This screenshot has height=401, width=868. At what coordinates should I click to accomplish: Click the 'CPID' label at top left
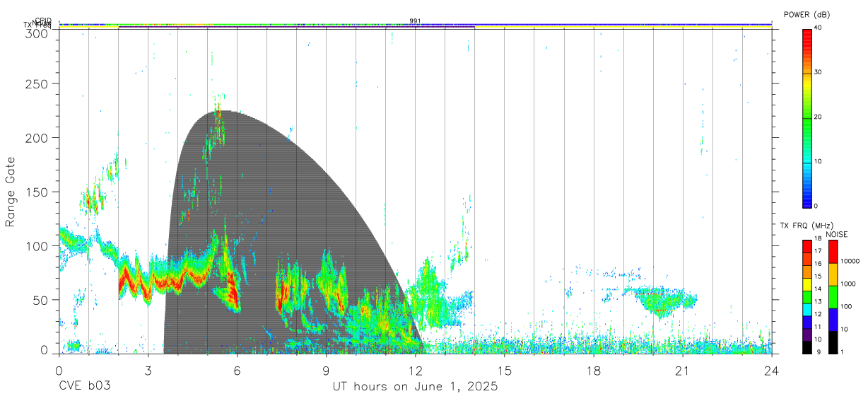pyautogui.click(x=43, y=21)
